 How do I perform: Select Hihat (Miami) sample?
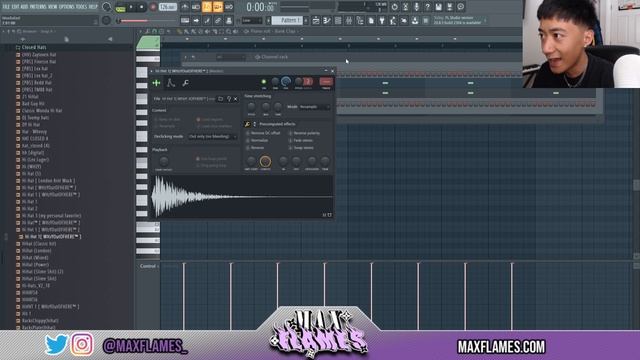[35, 258]
